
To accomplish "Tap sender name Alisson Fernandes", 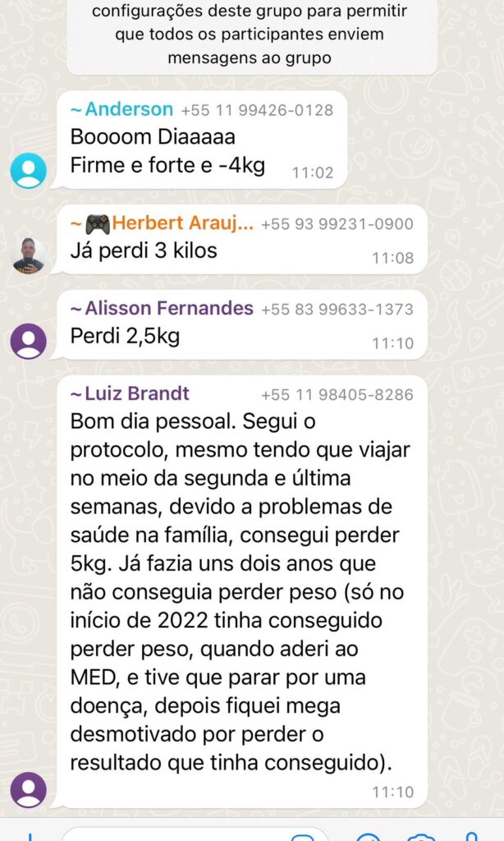I will coord(169,308).
